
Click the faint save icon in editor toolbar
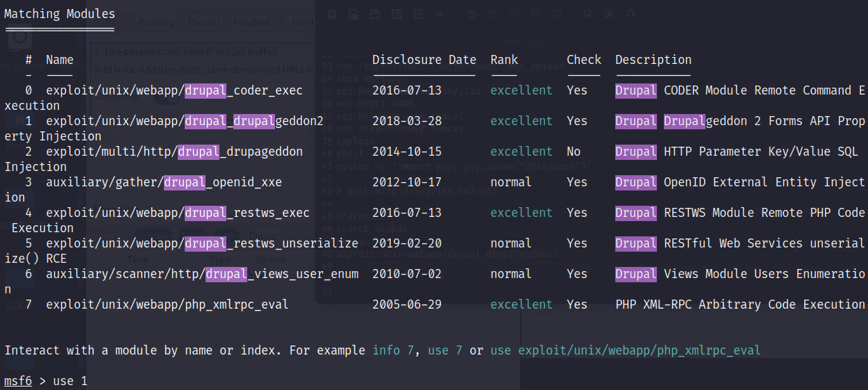click(x=374, y=14)
